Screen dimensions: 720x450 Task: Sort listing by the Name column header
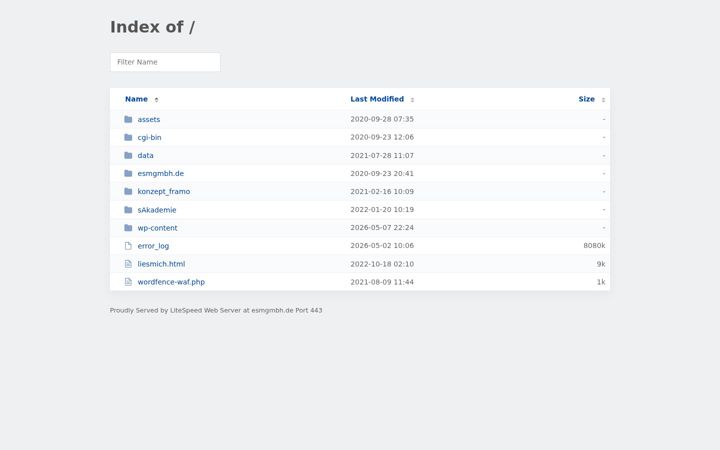tap(136, 99)
